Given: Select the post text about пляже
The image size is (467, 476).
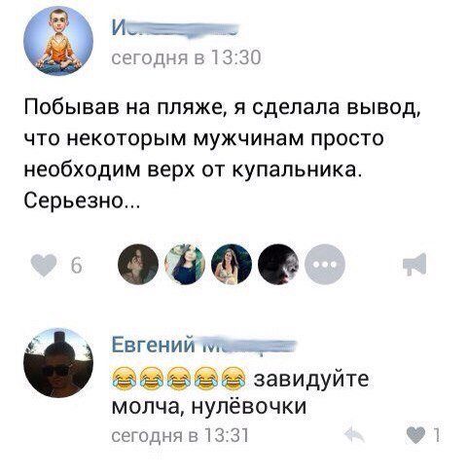Looking at the screenshot, I should coord(222,154).
